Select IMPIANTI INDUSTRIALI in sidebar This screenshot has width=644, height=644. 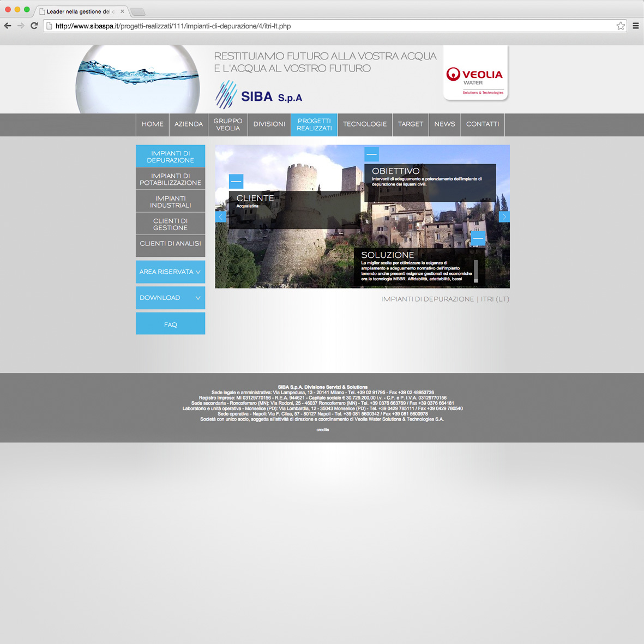[x=171, y=201]
